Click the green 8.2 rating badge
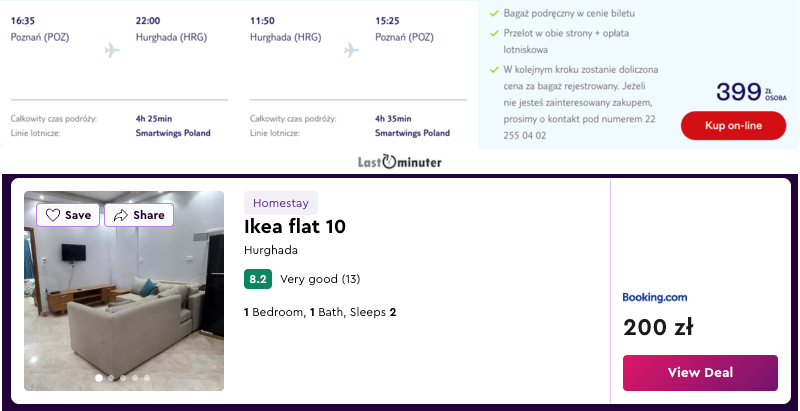The height and width of the screenshot is (411, 800). (x=258, y=279)
